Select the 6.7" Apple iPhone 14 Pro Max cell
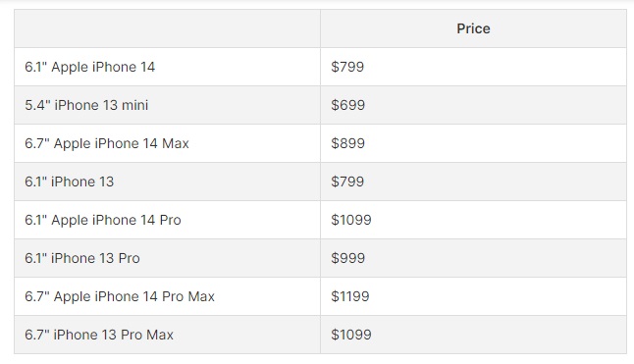Screen dimensions: 634x364 [x=168, y=296]
